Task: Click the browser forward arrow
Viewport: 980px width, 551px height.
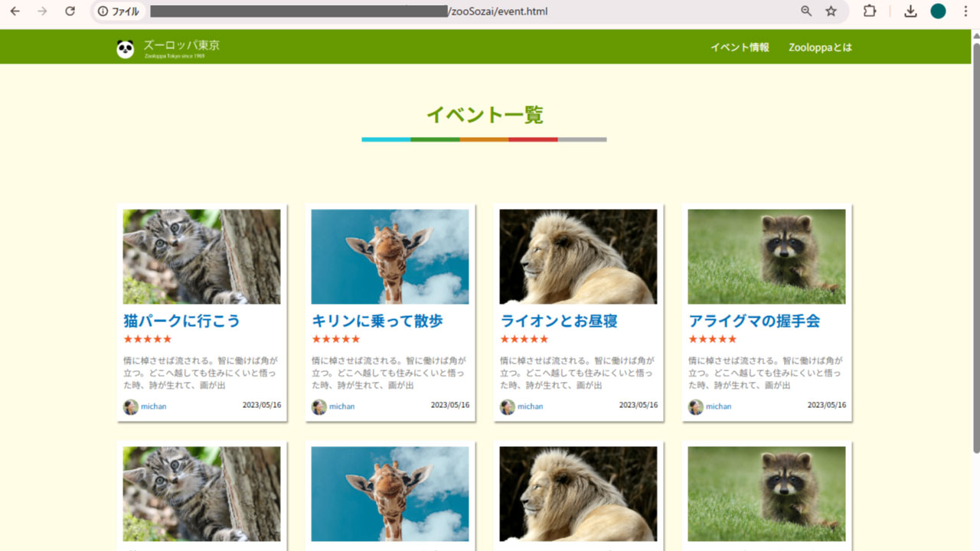Action: 42,11
